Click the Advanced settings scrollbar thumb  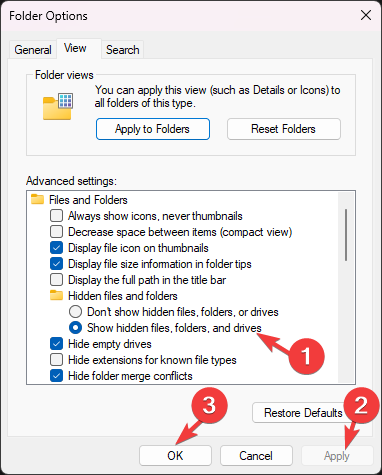(x=346, y=235)
